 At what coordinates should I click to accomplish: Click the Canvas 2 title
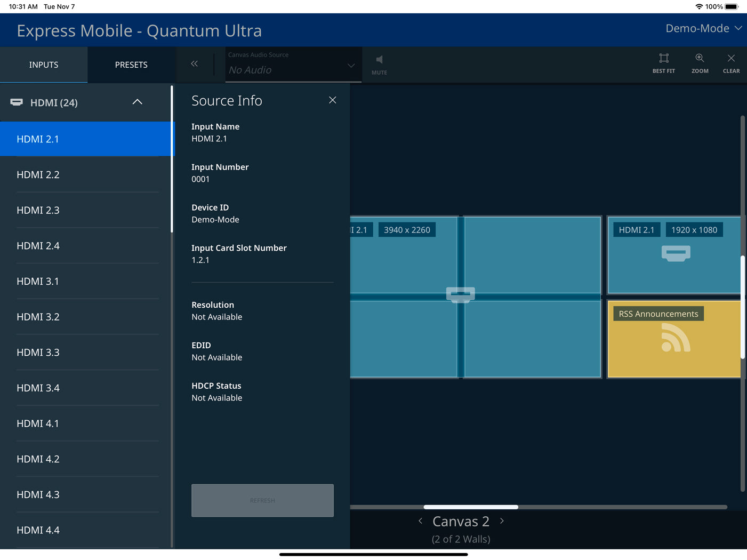click(461, 521)
